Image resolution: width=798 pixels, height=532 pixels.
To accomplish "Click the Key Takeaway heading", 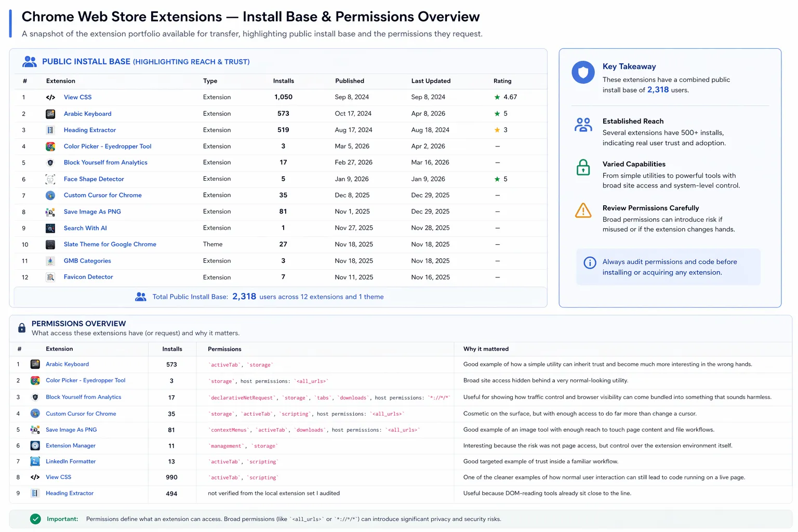I will [x=629, y=66].
